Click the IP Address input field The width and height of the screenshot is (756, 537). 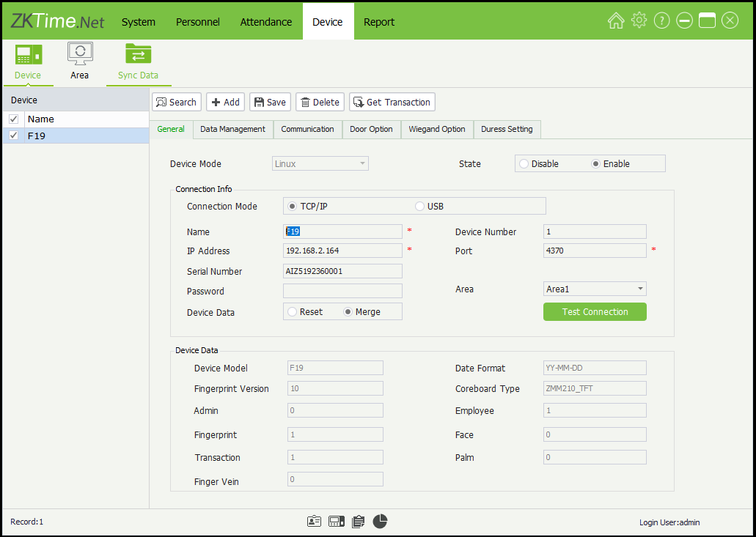[x=342, y=251]
